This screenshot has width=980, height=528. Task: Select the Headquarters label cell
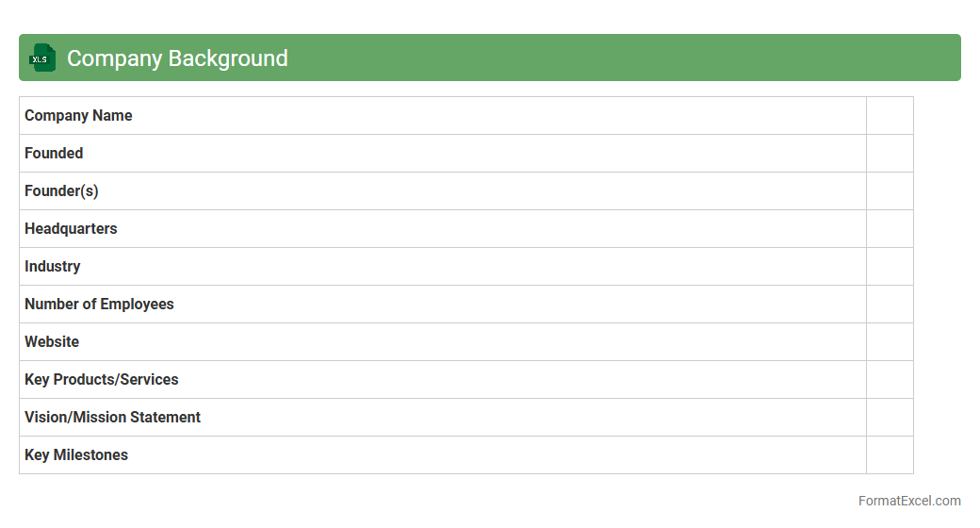coord(71,229)
